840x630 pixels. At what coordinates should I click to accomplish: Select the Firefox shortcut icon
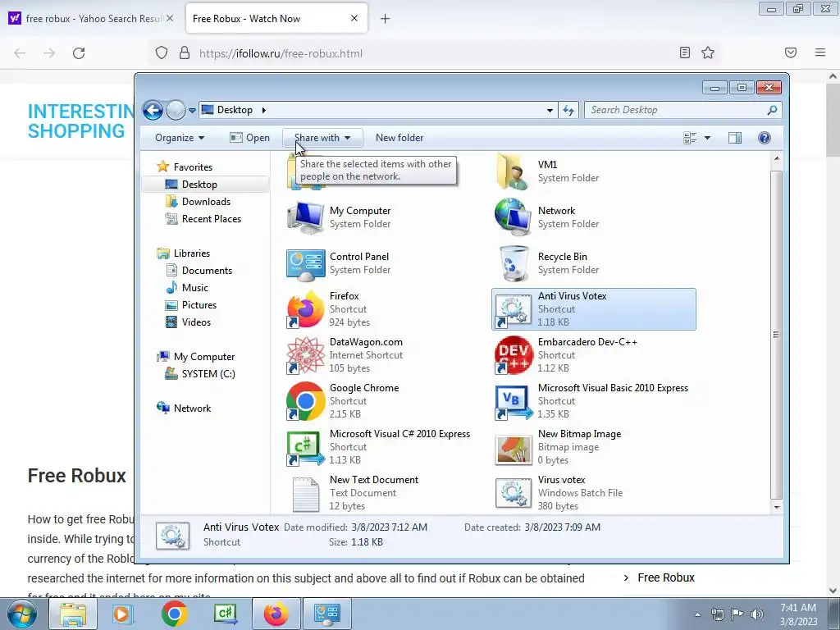305,309
